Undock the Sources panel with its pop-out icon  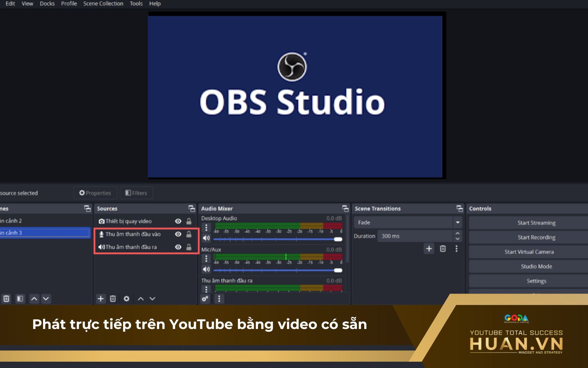point(192,209)
